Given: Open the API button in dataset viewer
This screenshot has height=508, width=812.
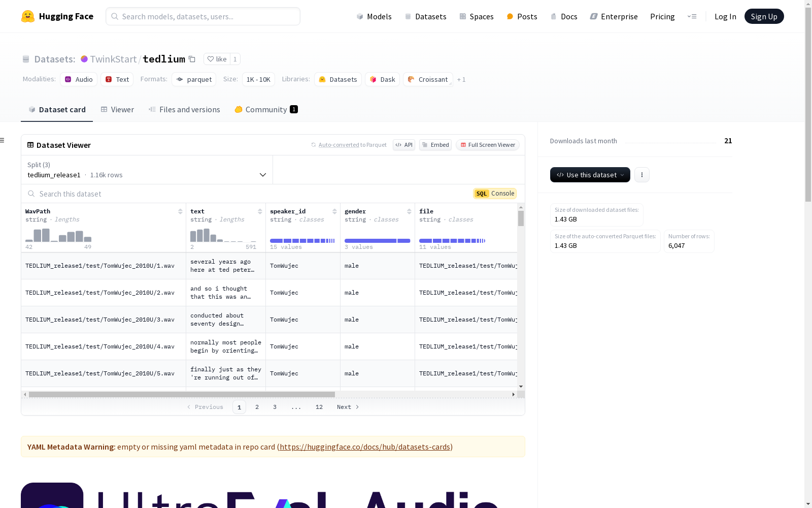Looking at the screenshot, I should coord(404,145).
